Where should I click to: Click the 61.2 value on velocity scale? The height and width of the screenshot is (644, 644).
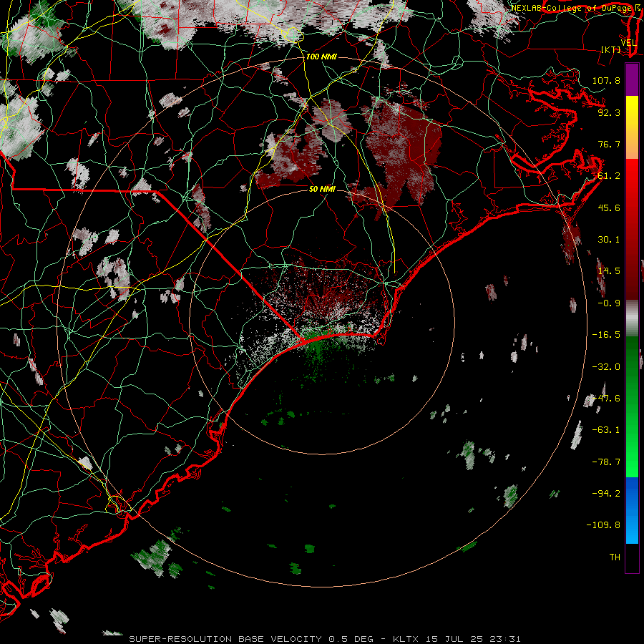point(609,176)
